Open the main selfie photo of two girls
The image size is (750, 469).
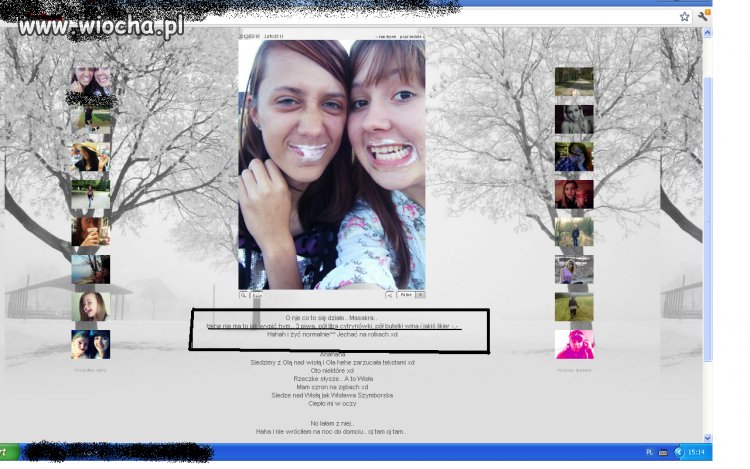(x=332, y=164)
